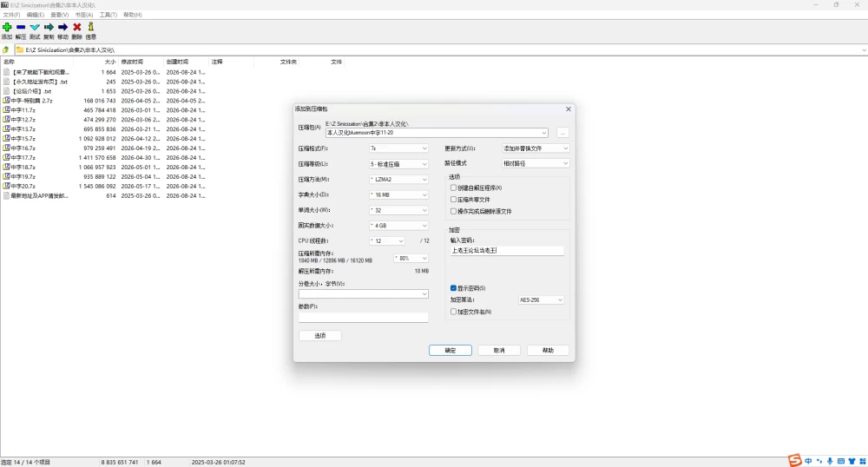The image size is (868, 467).
Task: Uncheck the 显示密码 checkbox
Action: 453,287
